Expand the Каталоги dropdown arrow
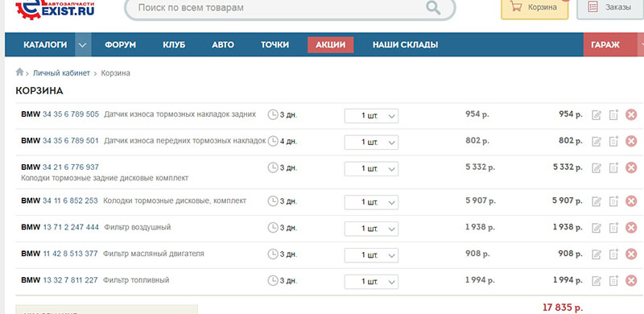The image size is (644, 314). click(x=83, y=45)
